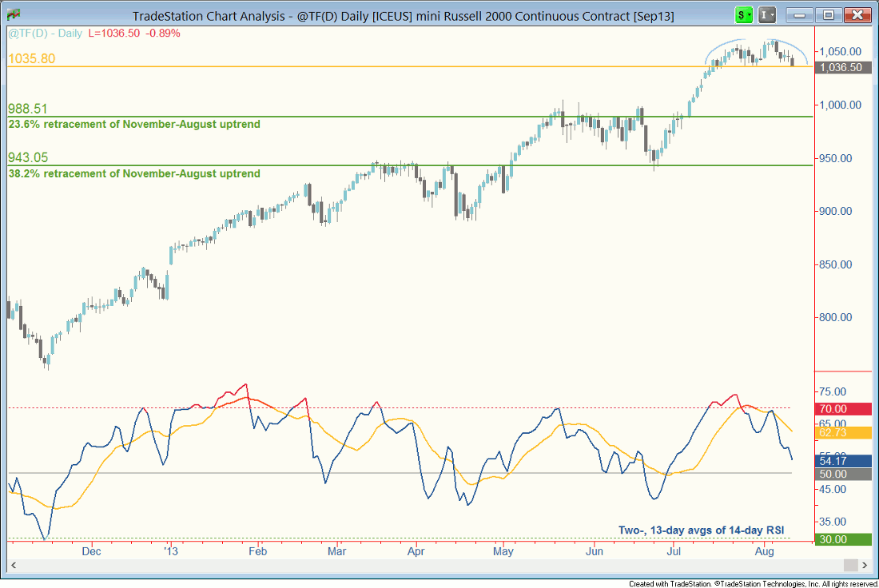
Task: Click the TradeStation chart icon in title bar
Action: (14, 15)
